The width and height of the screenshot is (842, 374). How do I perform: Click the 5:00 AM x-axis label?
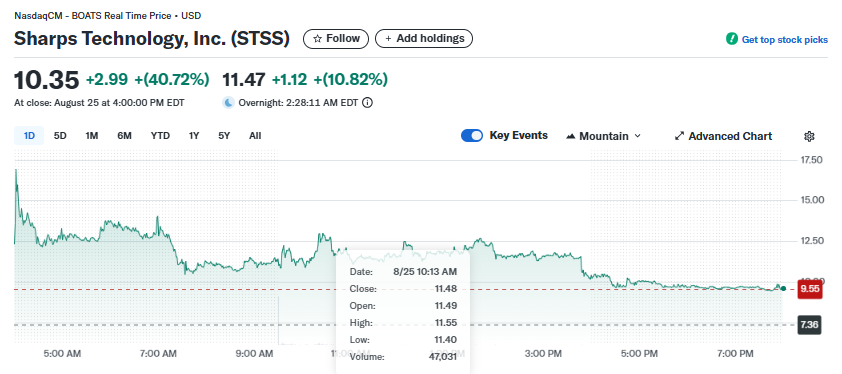(63, 354)
